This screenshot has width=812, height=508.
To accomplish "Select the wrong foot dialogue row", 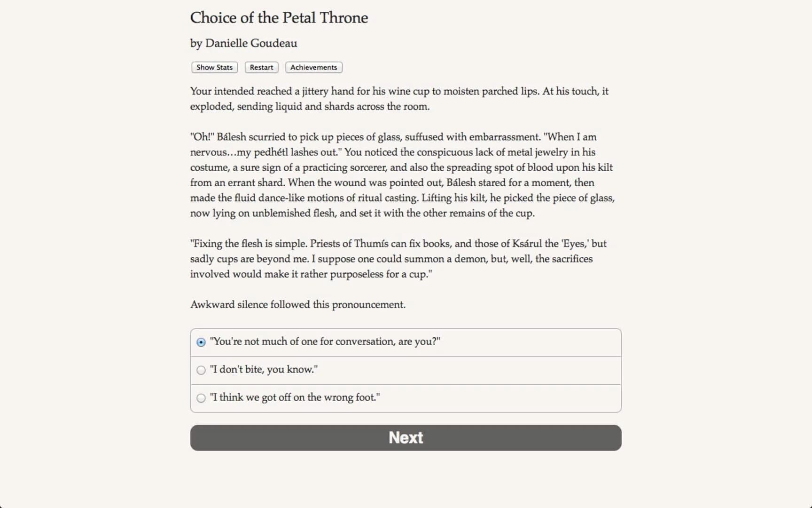I will point(406,398).
